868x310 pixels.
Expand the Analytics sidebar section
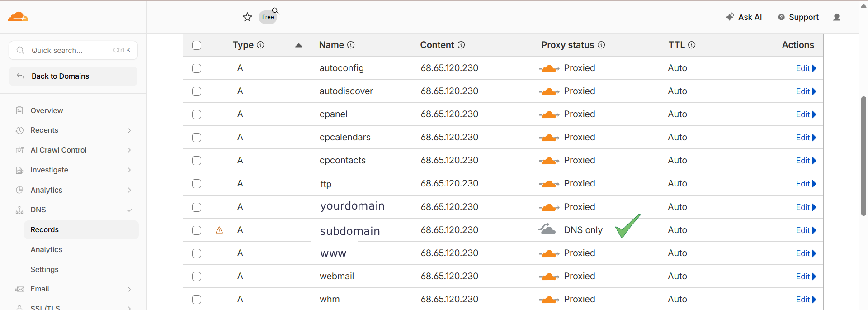tap(73, 190)
